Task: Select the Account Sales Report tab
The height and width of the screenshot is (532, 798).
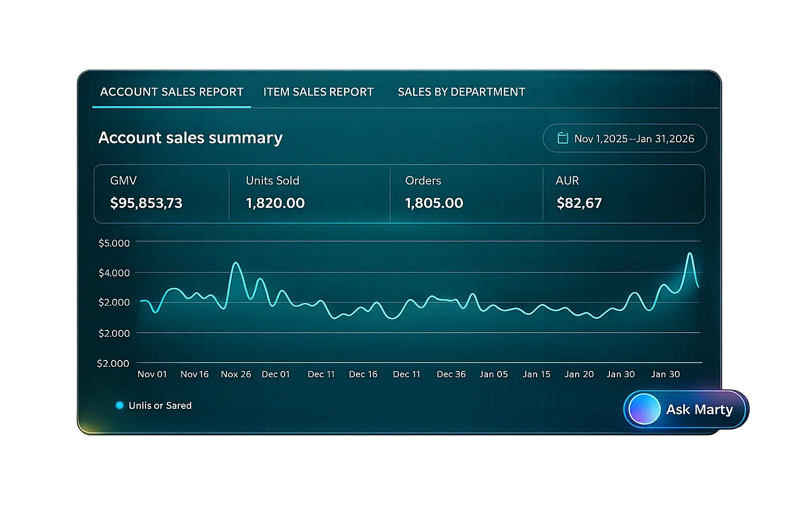Action: (x=171, y=92)
